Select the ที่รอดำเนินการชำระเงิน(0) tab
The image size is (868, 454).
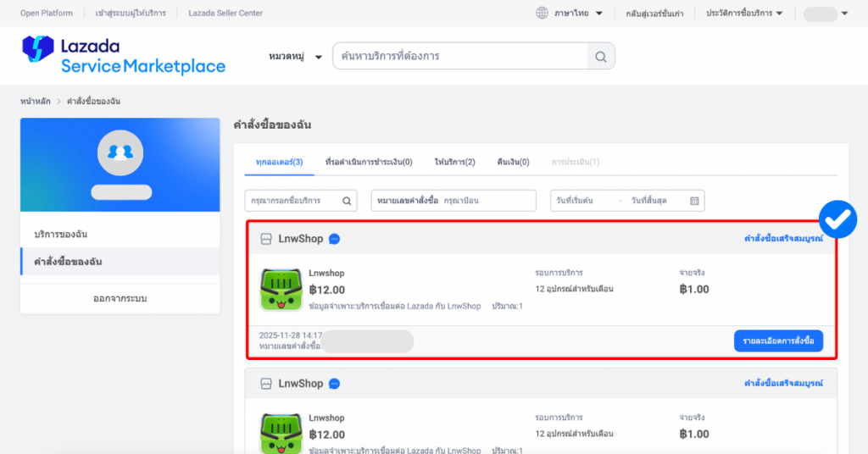pos(369,162)
